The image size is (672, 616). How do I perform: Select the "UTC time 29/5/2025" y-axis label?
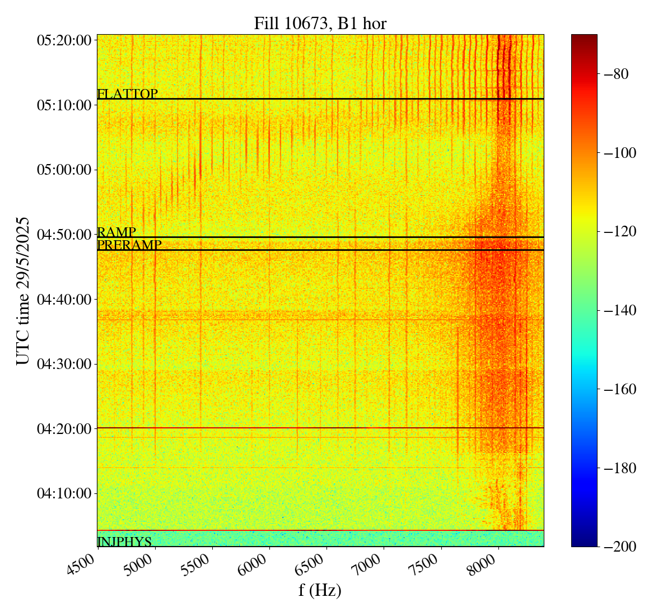click(x=22, y=291)
